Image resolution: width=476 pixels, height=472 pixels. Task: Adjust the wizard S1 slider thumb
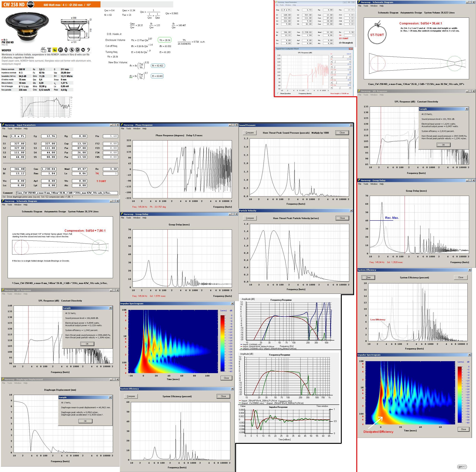tap(343, 57)
